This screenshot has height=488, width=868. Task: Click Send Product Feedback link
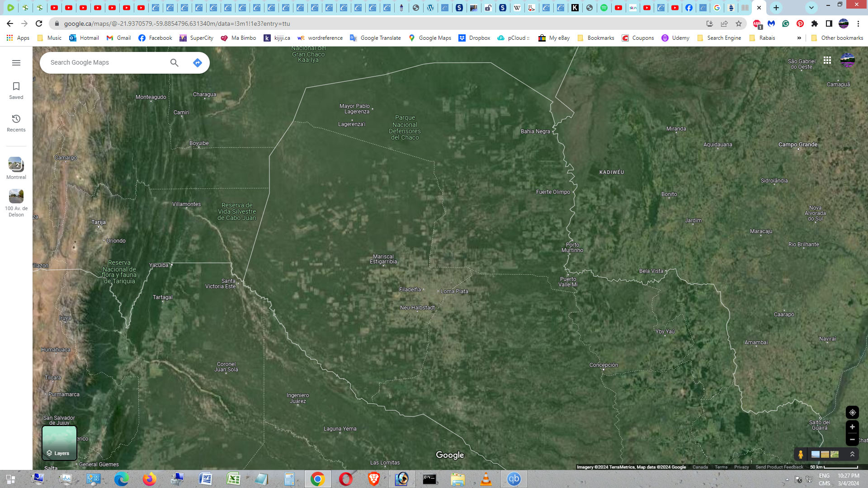click(x=779, y=467)
